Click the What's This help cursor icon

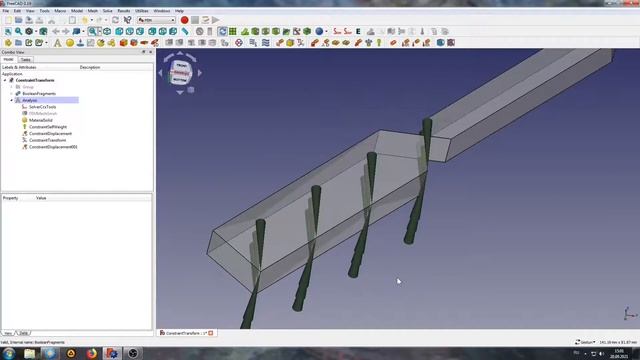pyautogui.click(x=127, y=20)
